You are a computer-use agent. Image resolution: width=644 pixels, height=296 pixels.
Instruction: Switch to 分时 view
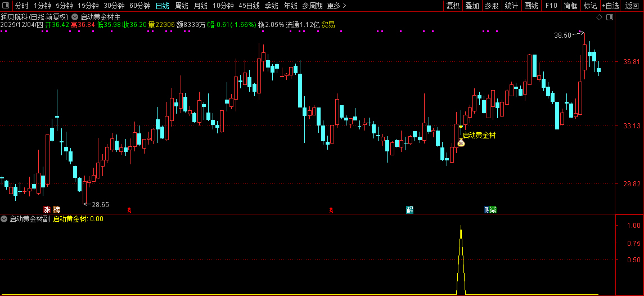pyautogui.click(x=22, y=6)
